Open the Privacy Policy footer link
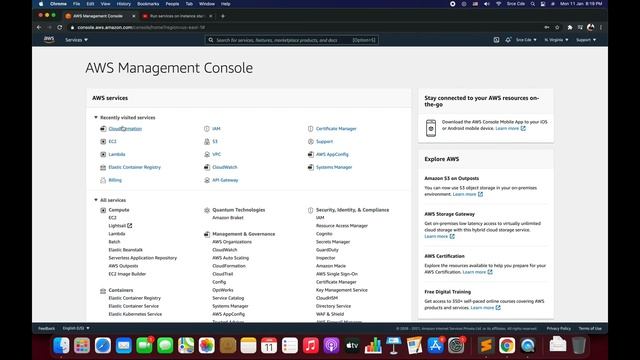The width and height of the screenshot is (640, 360). (x=559, y=329)
